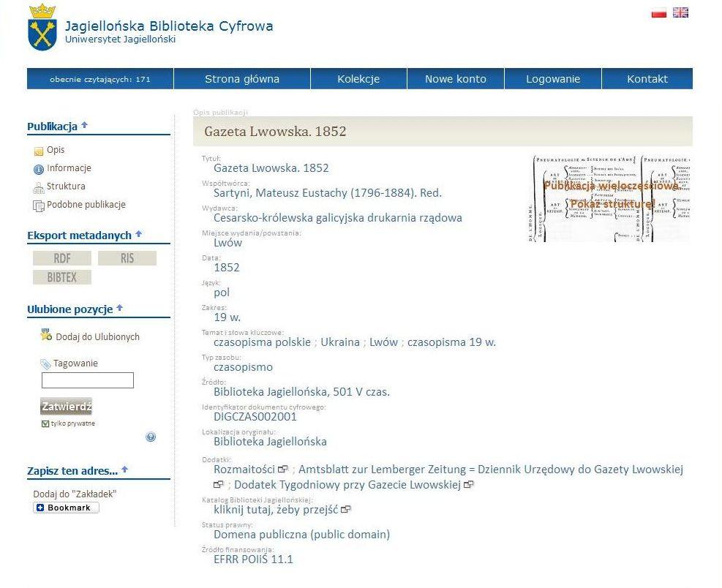The width and height of the screenshot is (722, 588).
Task: Click the language value 'pol'
Action: coord(222,293)
